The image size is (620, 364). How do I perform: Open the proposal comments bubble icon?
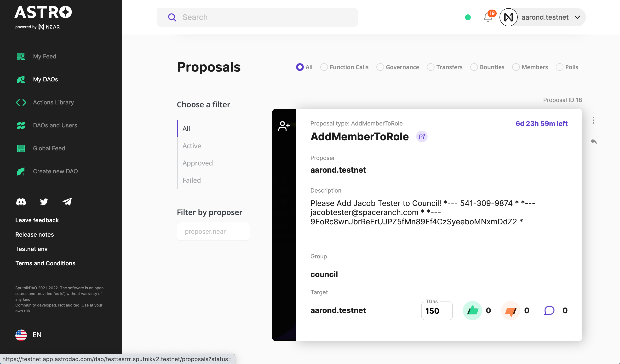tap(549, 310)
